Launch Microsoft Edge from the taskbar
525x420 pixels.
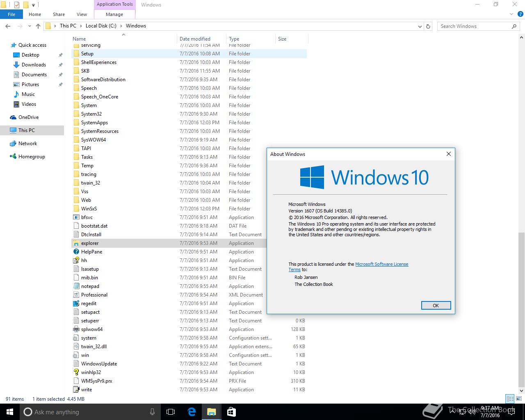tap(192, 412)
